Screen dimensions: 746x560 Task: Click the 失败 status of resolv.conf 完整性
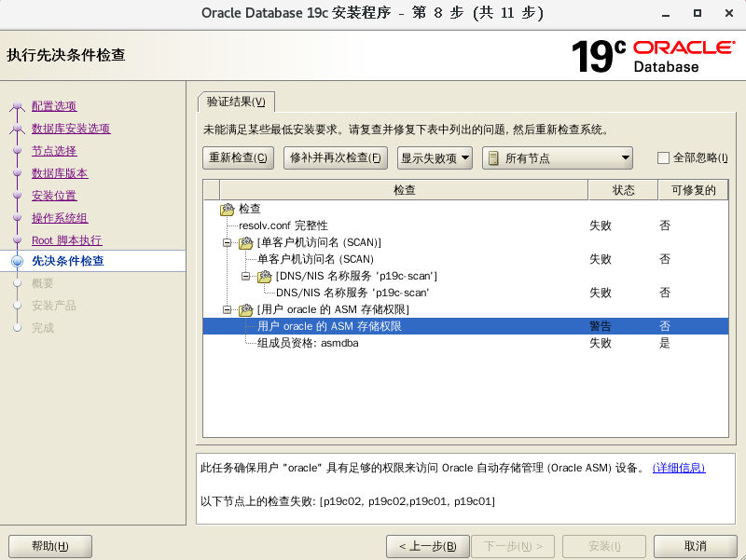(601, 225)
